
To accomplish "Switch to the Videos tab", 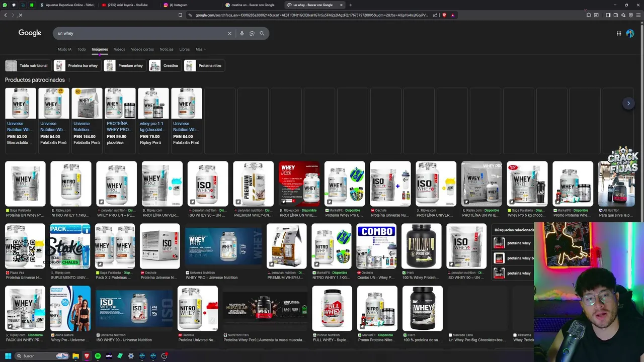I will (x=119, y=49).
